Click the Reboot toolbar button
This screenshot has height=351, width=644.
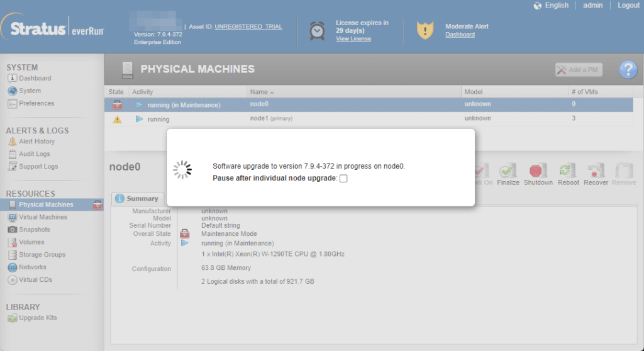(568, 175)
